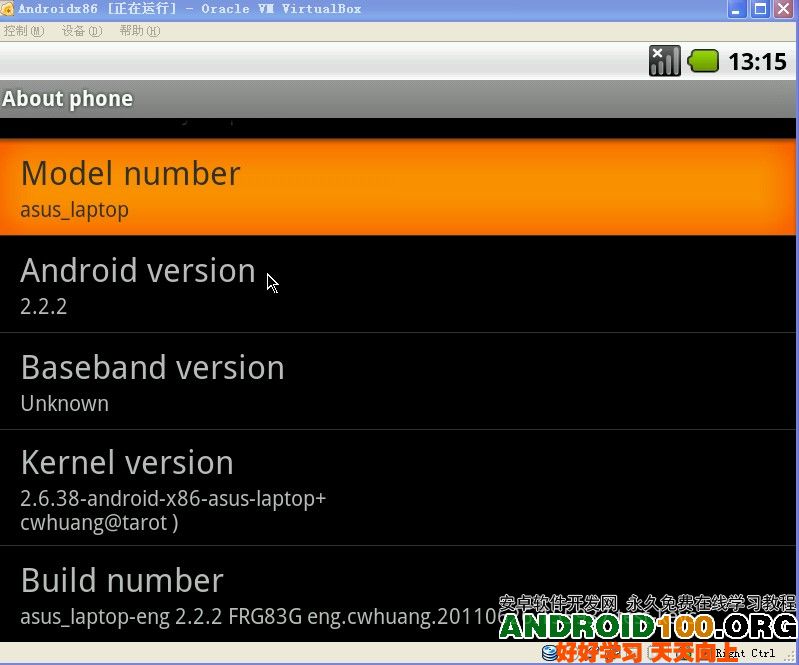The height and width of the screenshot is (665, 799).
Task: Open the 设备 menu in VirtualBox
Action: [x=82, y=31]
